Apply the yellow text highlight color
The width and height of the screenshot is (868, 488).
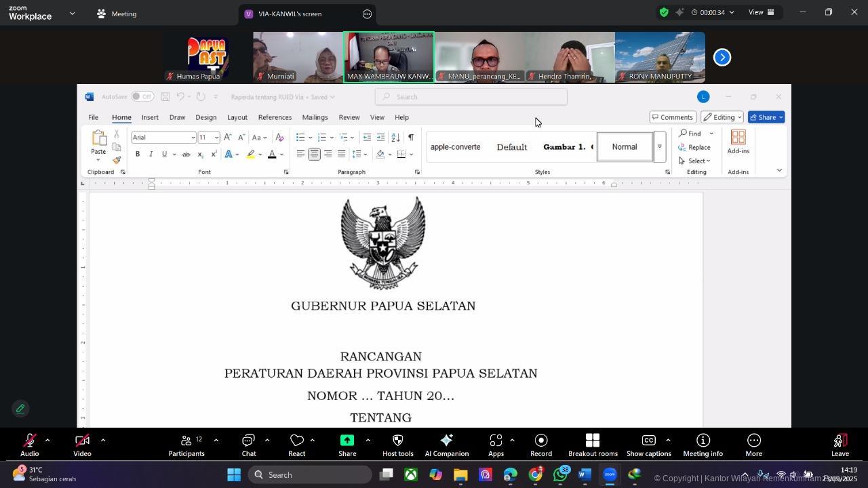pyautogui.click(x=250, y=155)
